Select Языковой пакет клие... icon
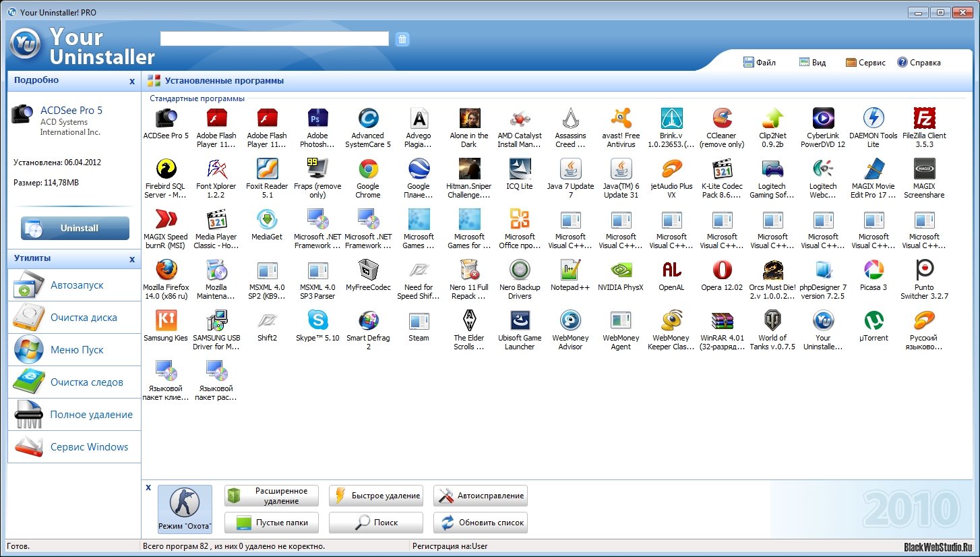This screenshot has height=557, width=980. coord(166,371)
